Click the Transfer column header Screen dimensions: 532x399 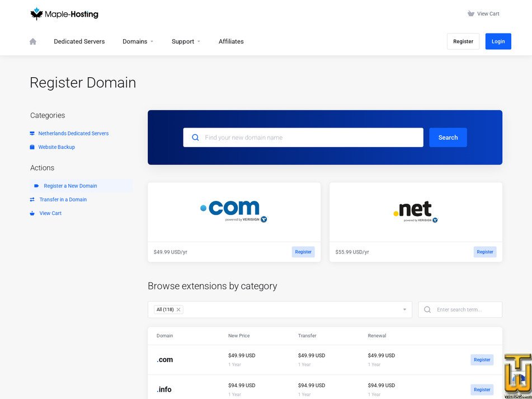click(307, 336)
